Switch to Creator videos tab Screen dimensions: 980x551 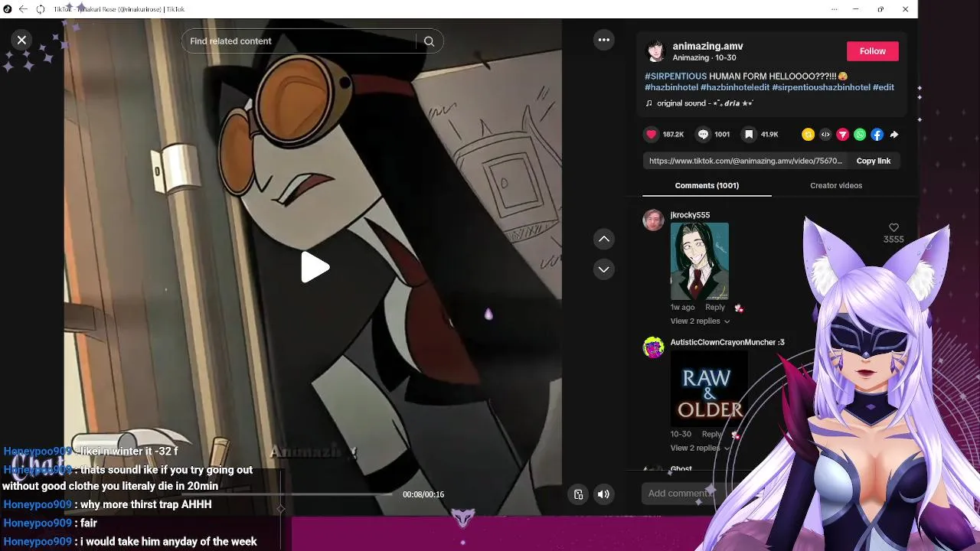836,185
